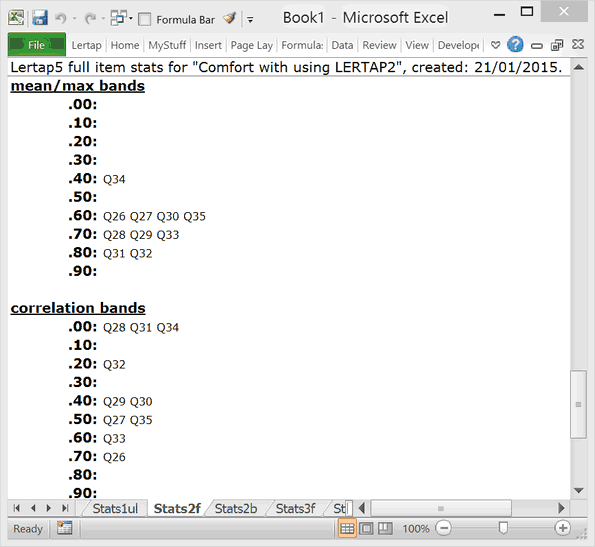Restore the workbook window in ribbon
The height and width of the screenshot is (547, 595).
pyautogui.click(x=557, y=45)
